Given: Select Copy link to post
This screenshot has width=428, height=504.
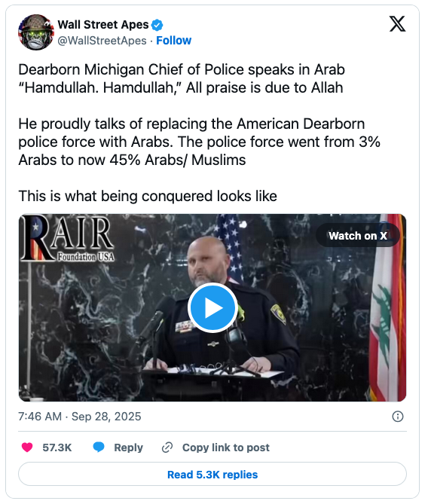Looking at the screenshot, I should [226, 447].
